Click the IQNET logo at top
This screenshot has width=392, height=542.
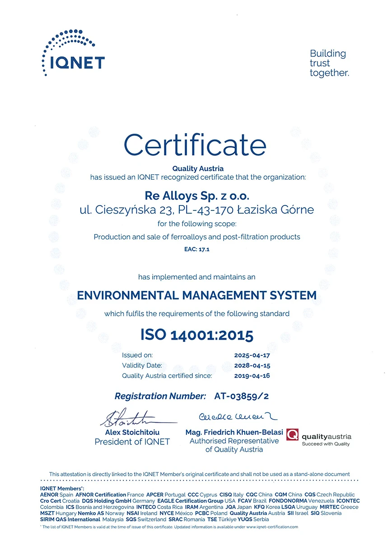click(73, 52)
